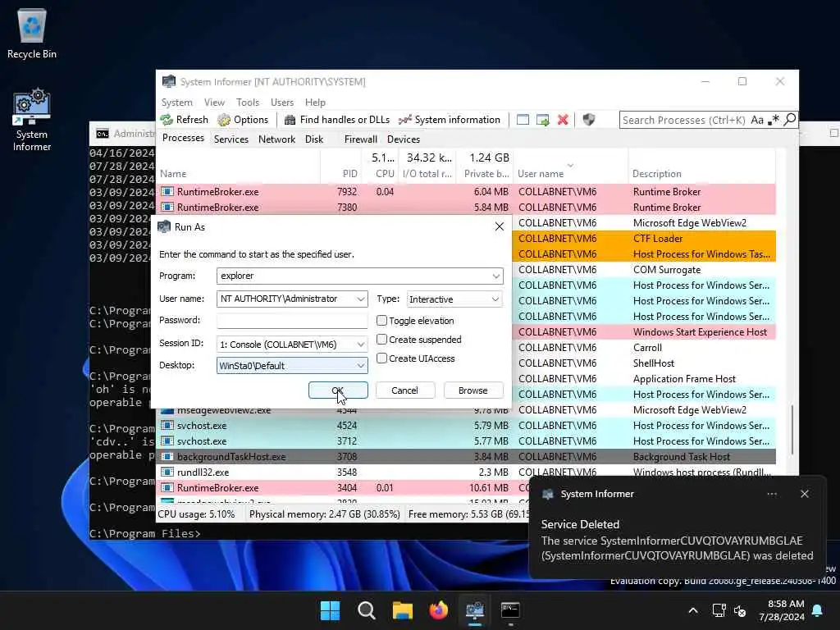Open the Recycle Bin desktop icon
840x630 pixels.
[x=32, y=33]
